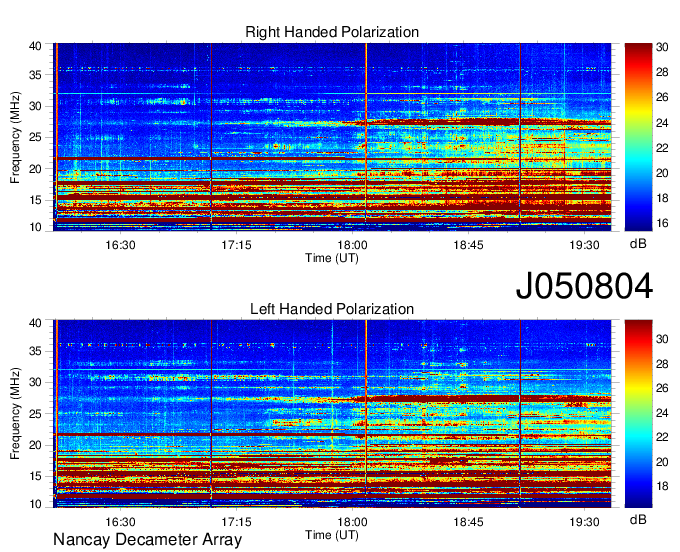
Task: Click the top plot's dB unit label
Action: [x=638, y=244]
